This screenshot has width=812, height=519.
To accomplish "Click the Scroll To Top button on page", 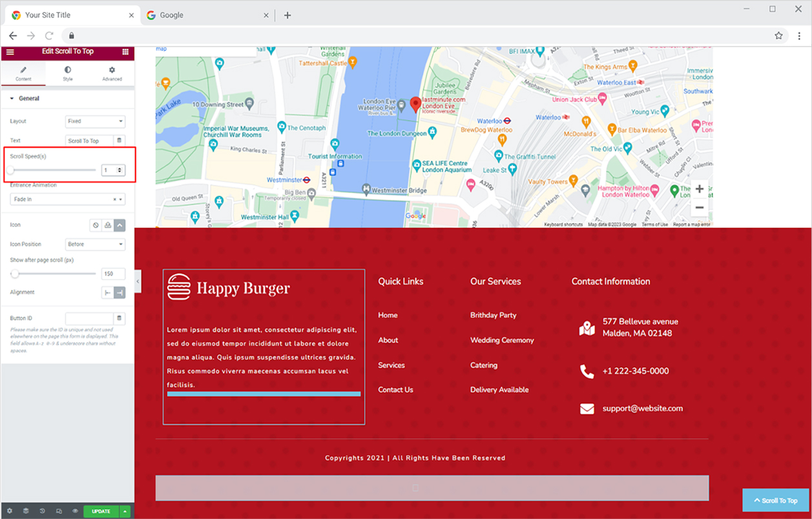I will click(x=776, y=500).
